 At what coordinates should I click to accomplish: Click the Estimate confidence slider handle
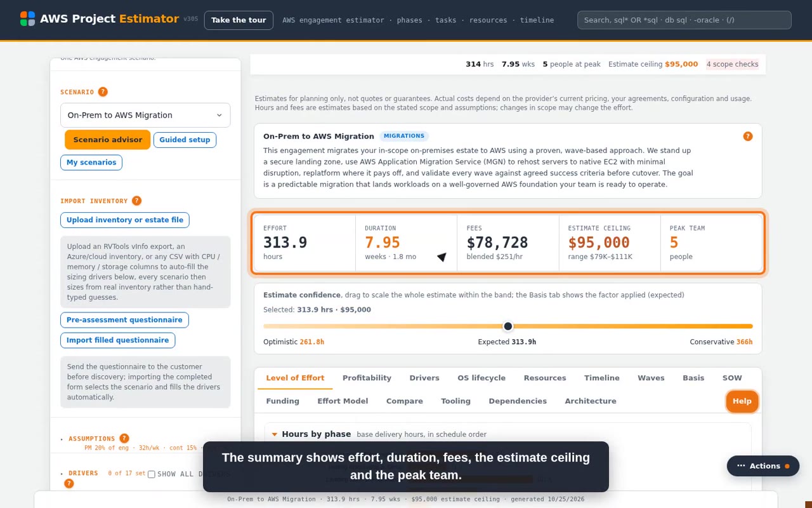coord(508,326)
